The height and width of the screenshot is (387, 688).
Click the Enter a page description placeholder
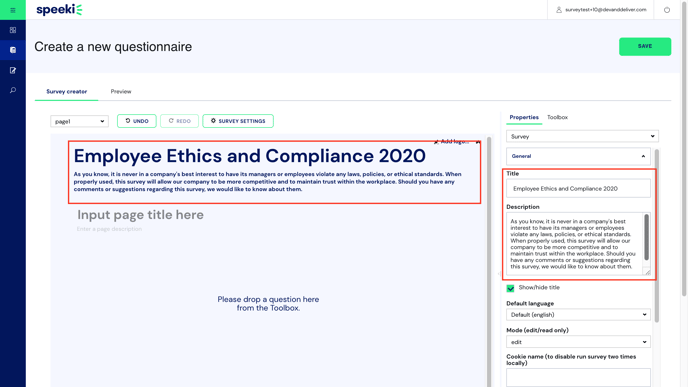point(109,229)
